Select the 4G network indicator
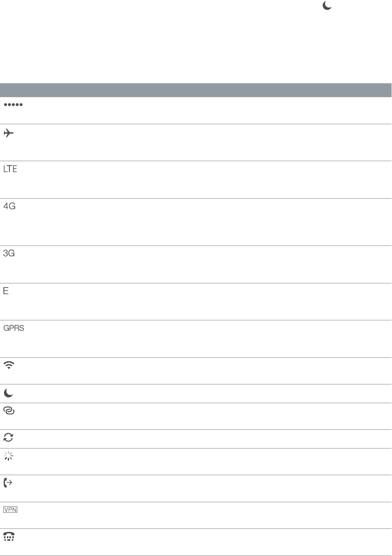Screen dimensions: 392x556 click(10, 207)
